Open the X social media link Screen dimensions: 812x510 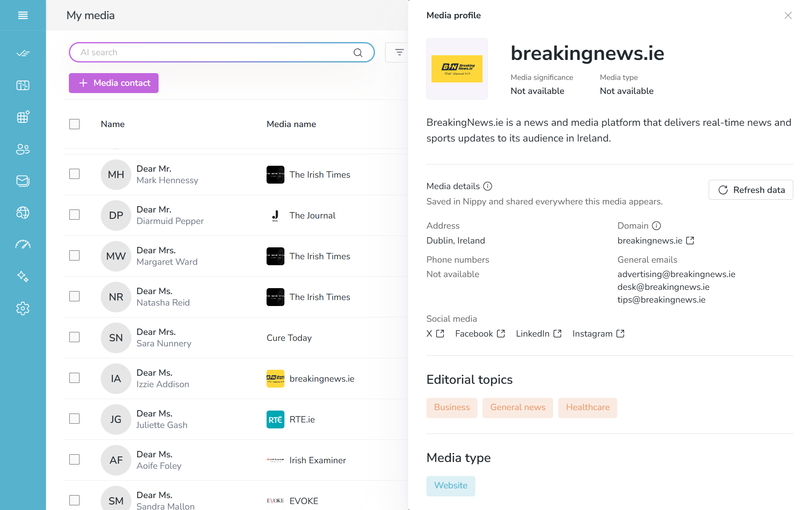tap(435, 334)
